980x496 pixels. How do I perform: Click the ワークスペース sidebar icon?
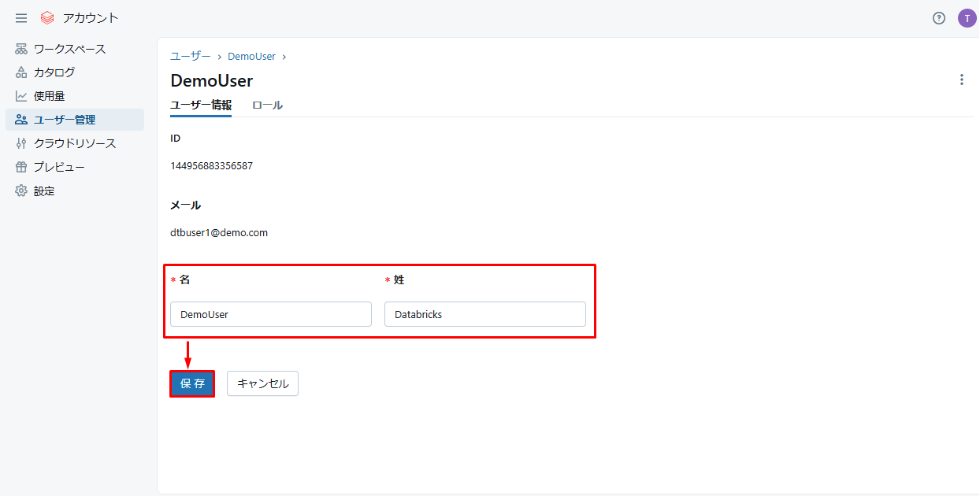[x=21, y=49]
